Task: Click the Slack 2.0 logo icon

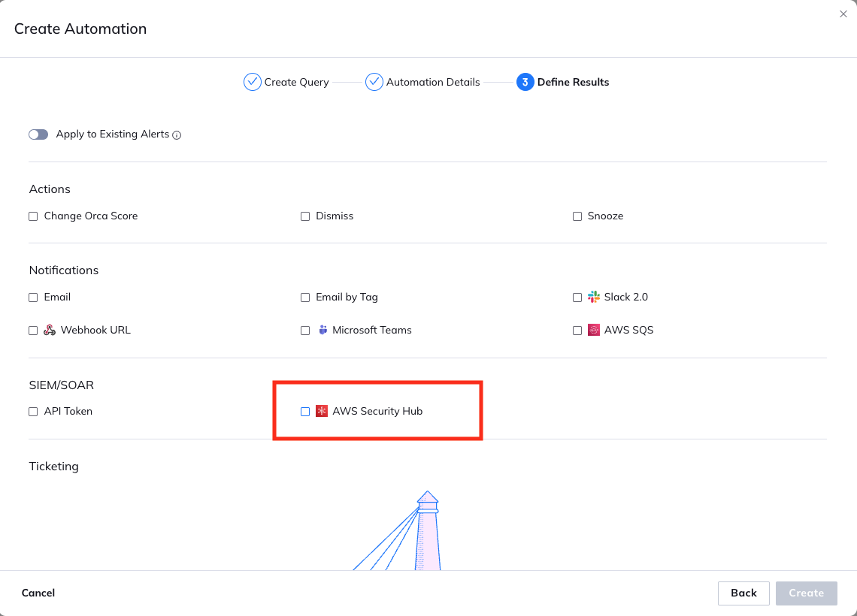Action: click(x=594, y=297)
